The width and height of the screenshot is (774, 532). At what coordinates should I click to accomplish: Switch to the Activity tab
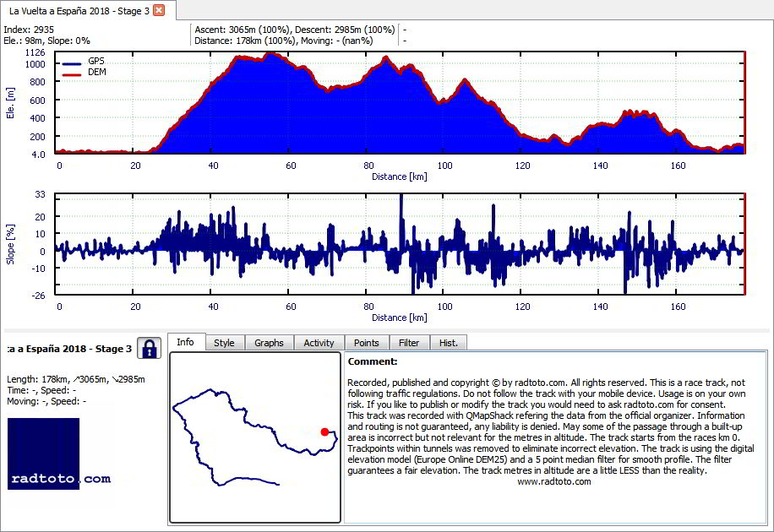pos(319,343)
